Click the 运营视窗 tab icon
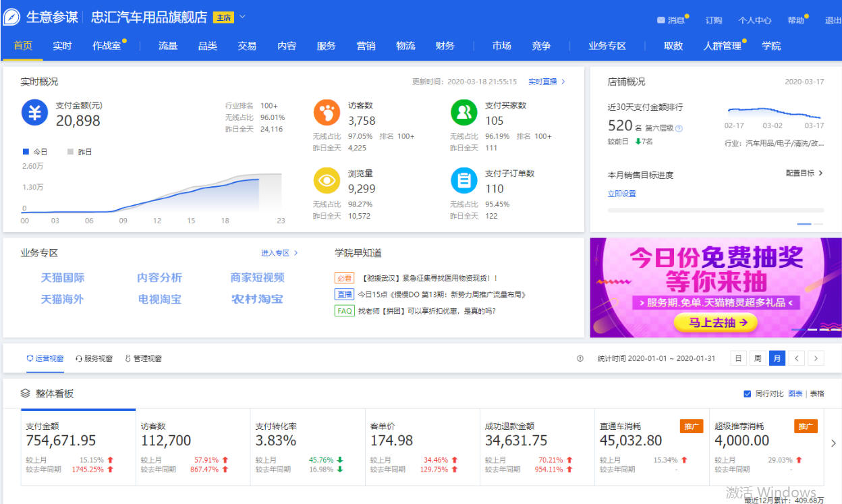The width and height of the screenshot is (842, 504). [x=30, y=358]
